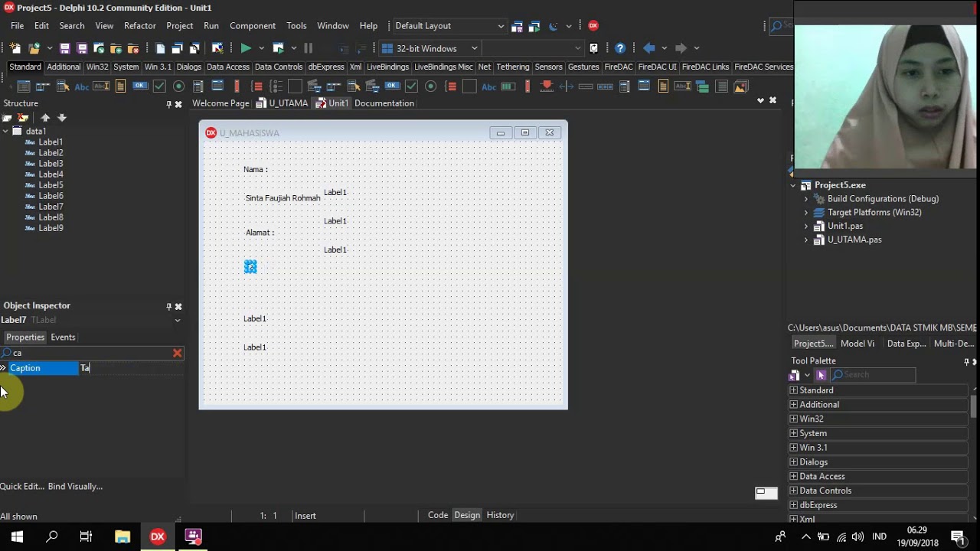
Task: Click the Structure panel move up arrow
Action: 45,118
